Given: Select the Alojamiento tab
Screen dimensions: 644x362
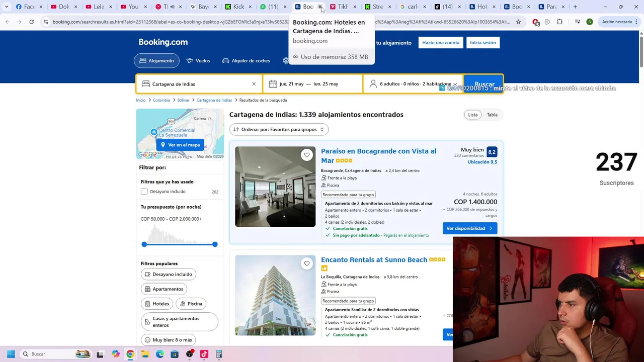Looking at the screenshot, I should click(156, 60).
